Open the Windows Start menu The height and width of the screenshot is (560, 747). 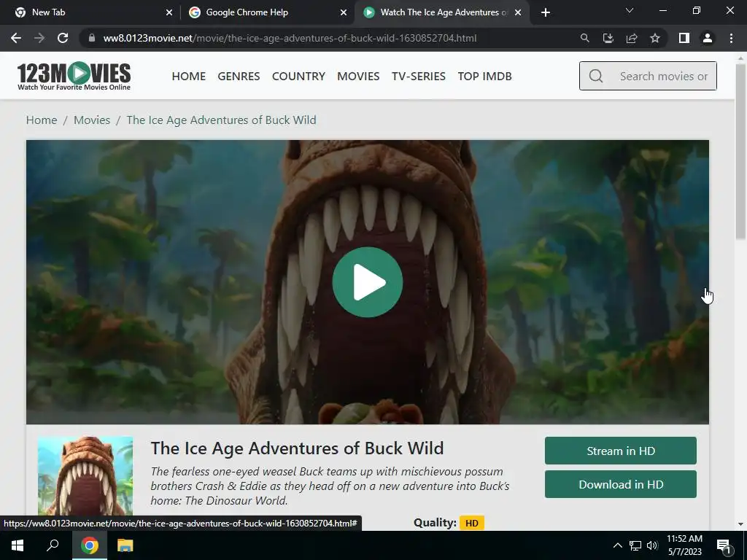coord(18,545)
